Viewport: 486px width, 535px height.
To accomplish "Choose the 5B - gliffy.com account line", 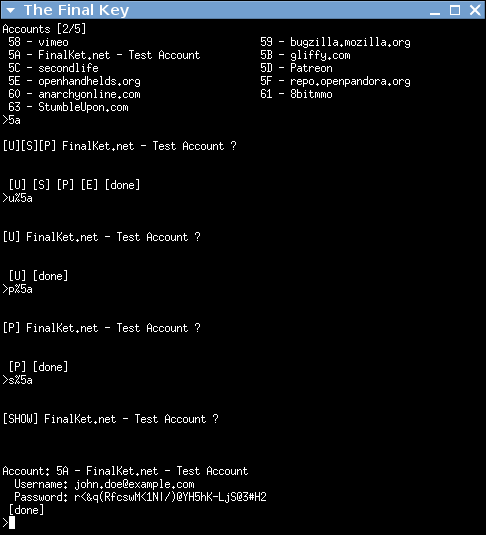I will [305, 55].
